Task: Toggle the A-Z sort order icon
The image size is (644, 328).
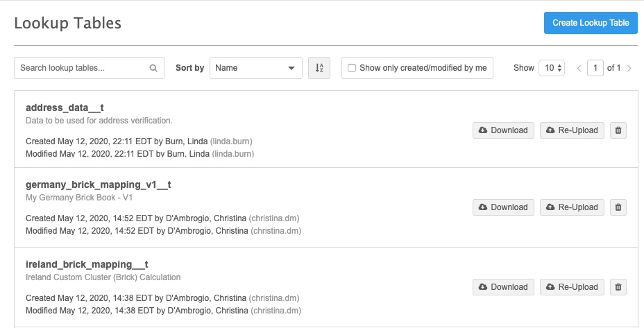Action: click(x=319, y=68)
